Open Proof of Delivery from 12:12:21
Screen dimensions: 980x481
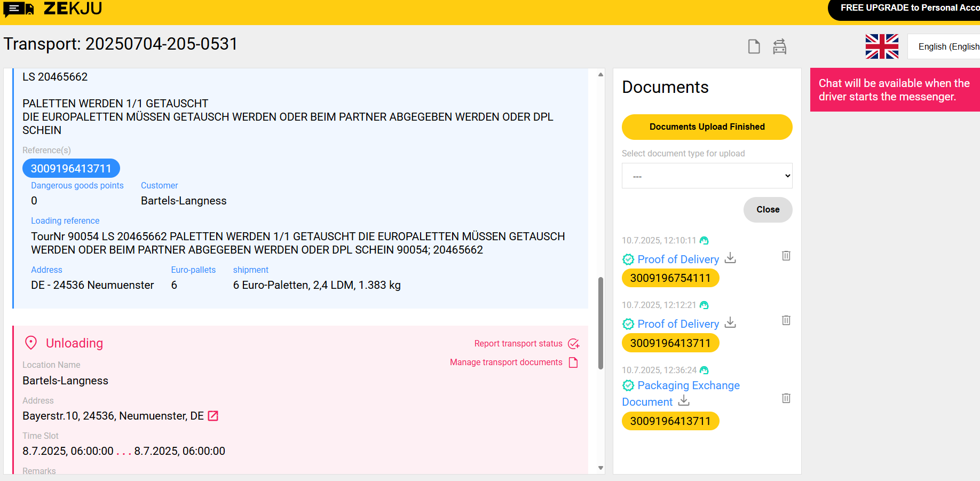click(678, 324)
